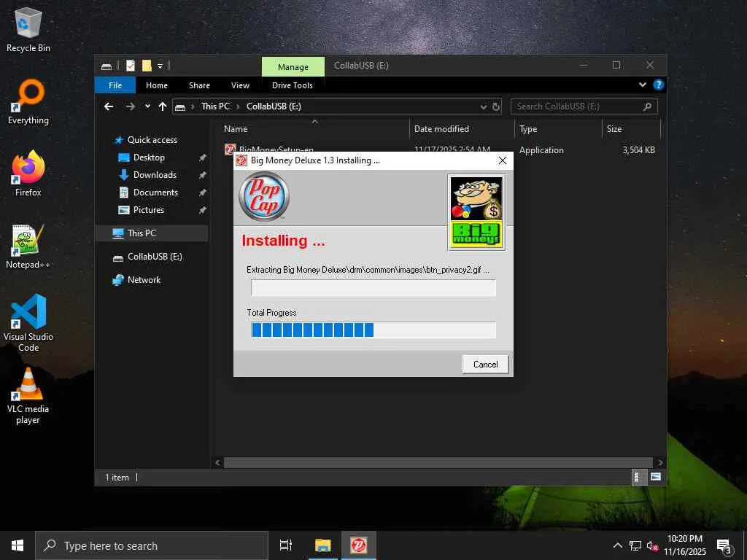
Task: Switch to Large icons view button
Action: (656, 477)
